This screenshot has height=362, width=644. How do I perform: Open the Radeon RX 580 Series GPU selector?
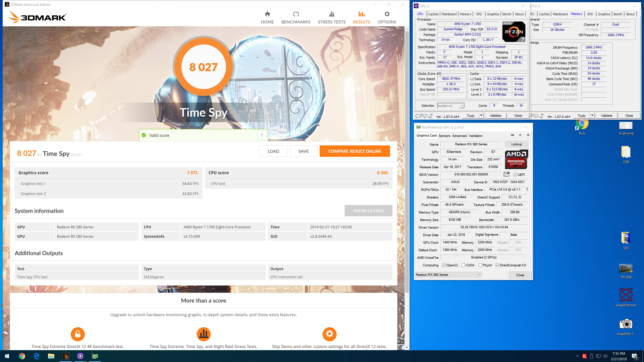tap(448, 275)
